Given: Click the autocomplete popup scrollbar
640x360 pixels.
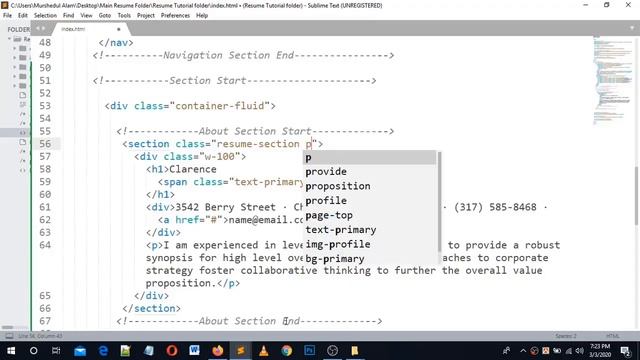Looking at the screenshot, I should pyautogui.click(x=439, y=202).
